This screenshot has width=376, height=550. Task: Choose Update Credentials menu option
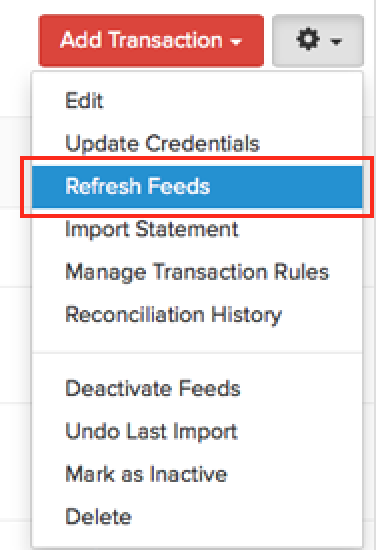click(197, 144)
